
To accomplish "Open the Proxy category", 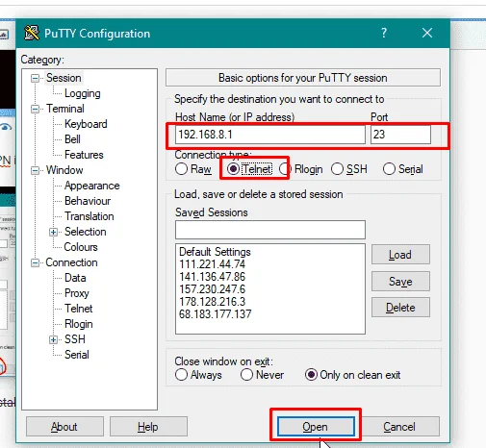I will point(76,293).
